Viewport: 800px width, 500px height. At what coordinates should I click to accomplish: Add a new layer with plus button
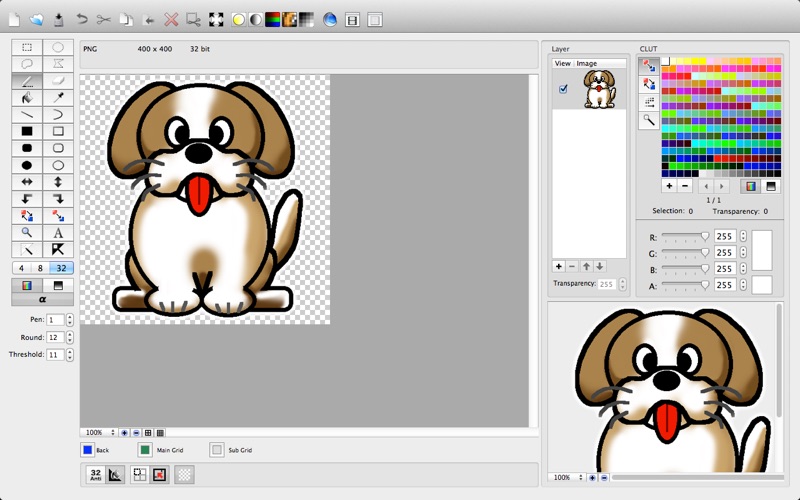[x=558, y=266]
